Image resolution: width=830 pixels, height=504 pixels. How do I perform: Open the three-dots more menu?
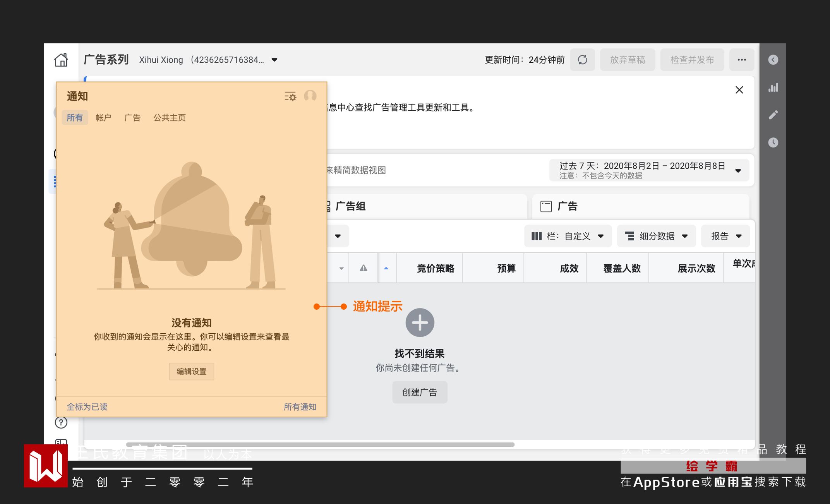741,60
